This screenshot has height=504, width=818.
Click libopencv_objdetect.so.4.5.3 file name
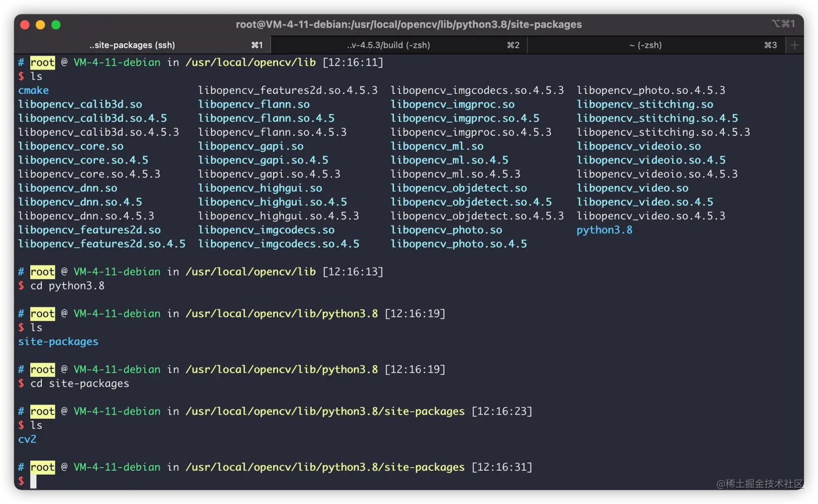pos(477,216)
